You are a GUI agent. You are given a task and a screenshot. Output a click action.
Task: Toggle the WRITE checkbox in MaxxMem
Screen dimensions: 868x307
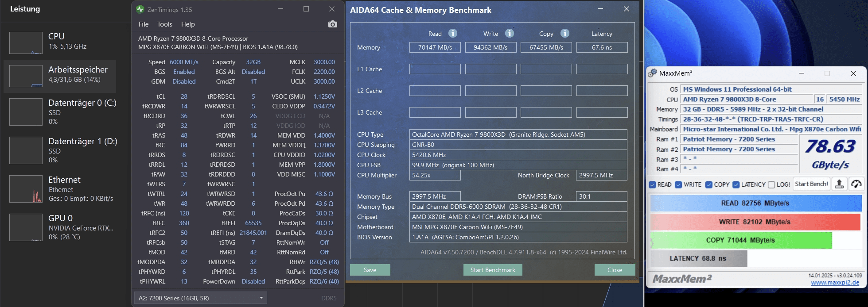point(678,184)
